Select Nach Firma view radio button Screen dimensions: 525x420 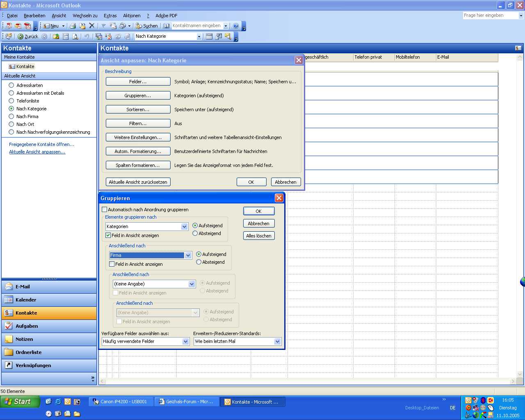[11, 116]
